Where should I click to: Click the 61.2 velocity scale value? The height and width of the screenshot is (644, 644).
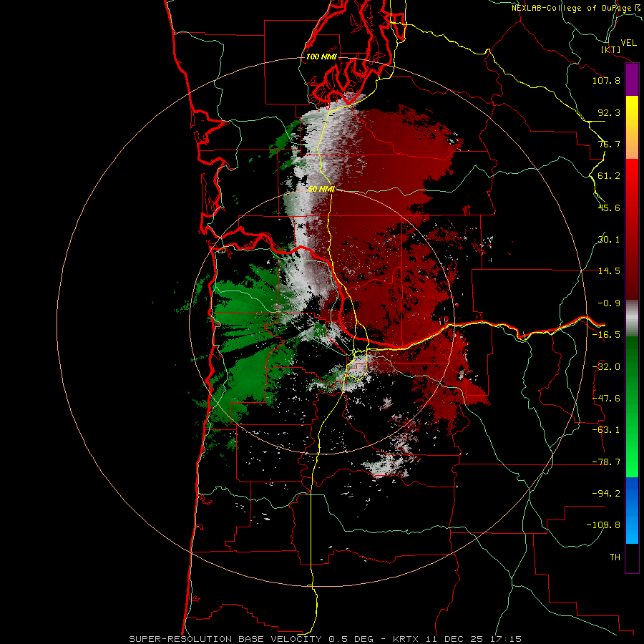tap(609, 176)
